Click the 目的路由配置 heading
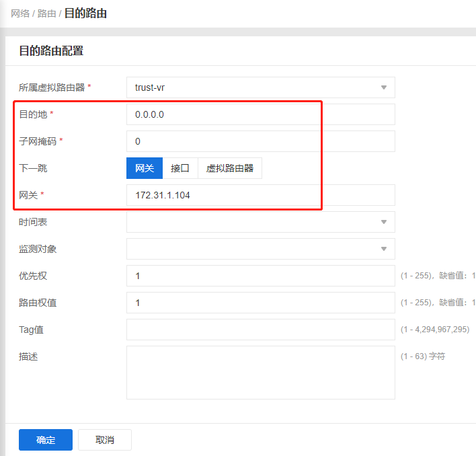This screenshot has width=476, height=456. [51, 50]
